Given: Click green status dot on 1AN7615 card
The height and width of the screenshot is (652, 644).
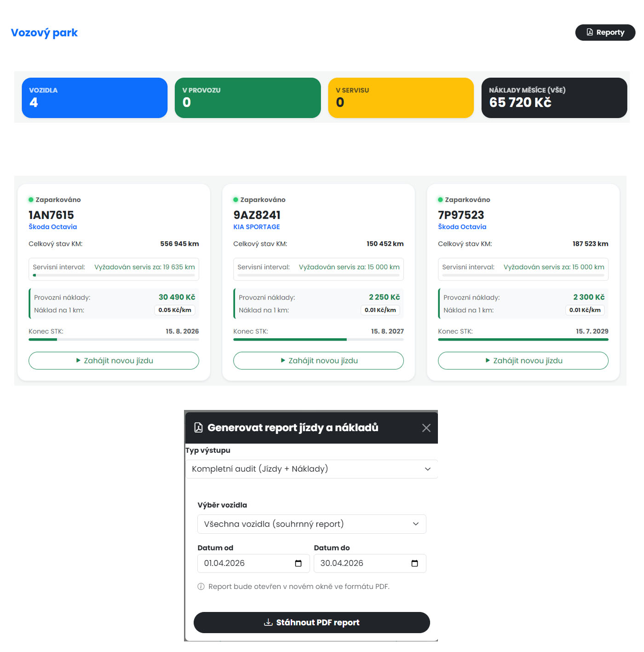Looking at the screenshot, I should tap(31, 200).
